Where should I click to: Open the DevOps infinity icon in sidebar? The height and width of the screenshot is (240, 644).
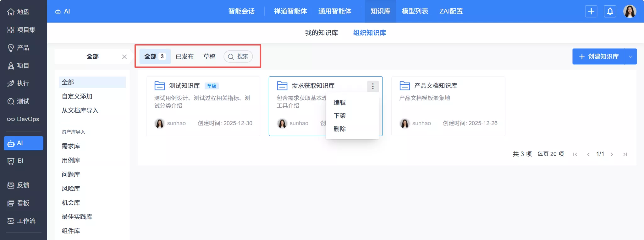coord(11,119)
